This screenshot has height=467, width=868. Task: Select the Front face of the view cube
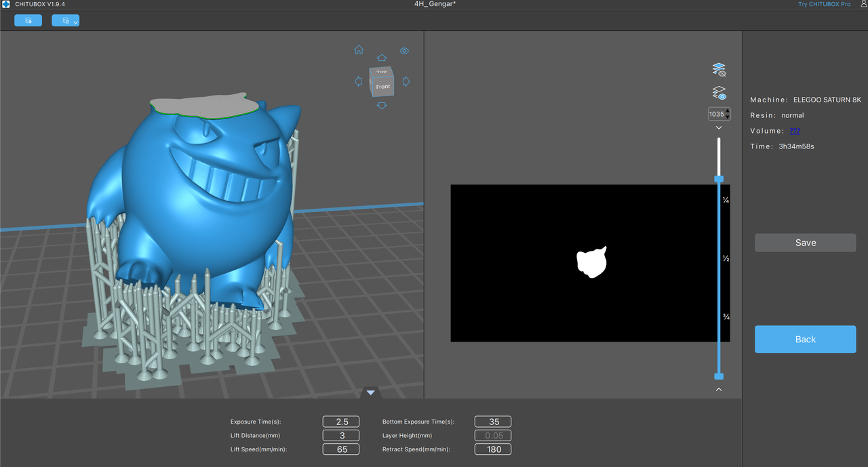point(383,87)
